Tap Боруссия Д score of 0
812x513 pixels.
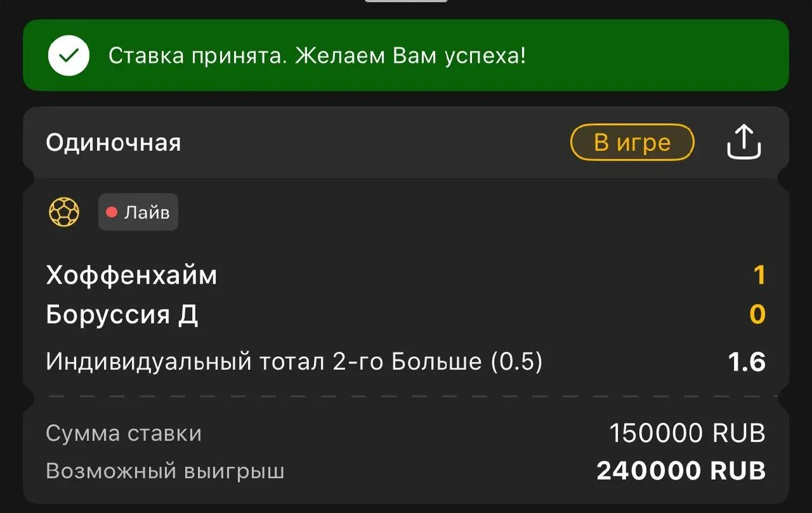(x=757, y=315)
